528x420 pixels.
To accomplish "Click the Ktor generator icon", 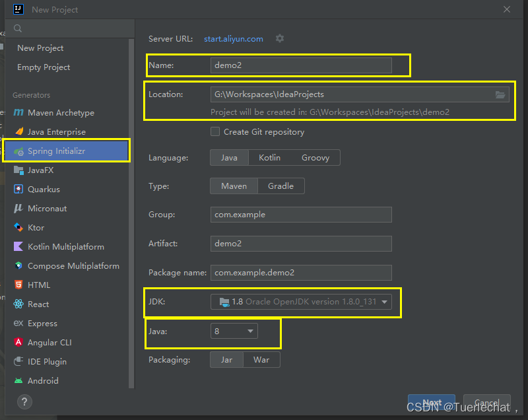I will pos(18,227).
